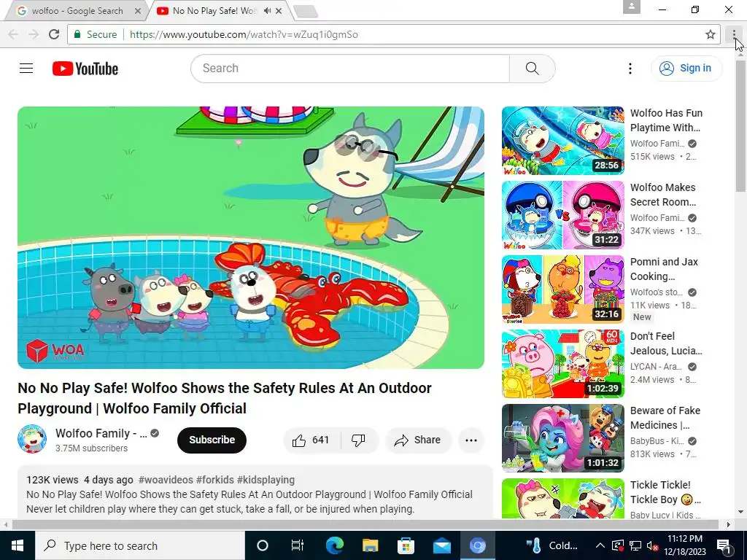Open Pomni and Jax Cooking thumbnail
Viewport: 747px width, 560px height.
point(562,289)
